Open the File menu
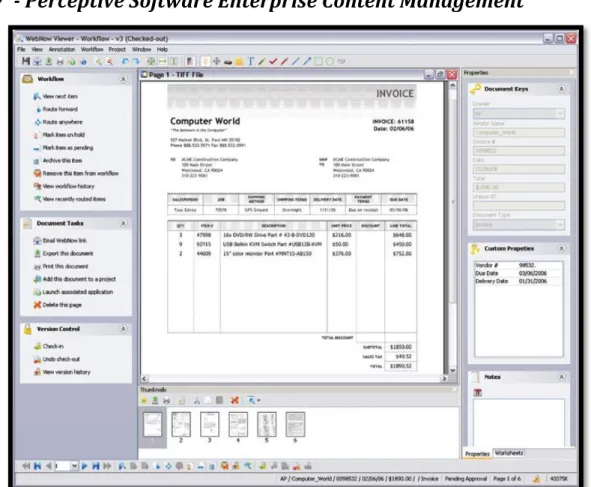This screenshot has height=487, width=591. tap(21, 49)
